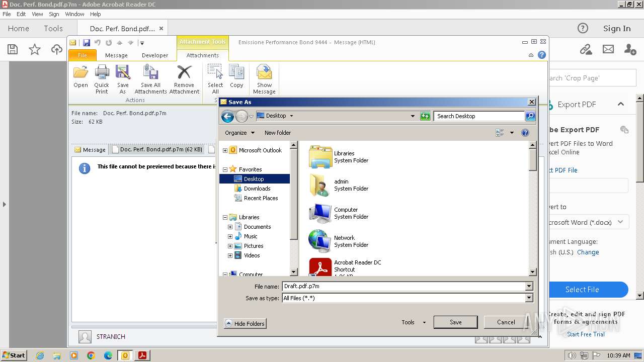644x362 pixels.
Task: Click the File name input field
Action: [404, 286]
